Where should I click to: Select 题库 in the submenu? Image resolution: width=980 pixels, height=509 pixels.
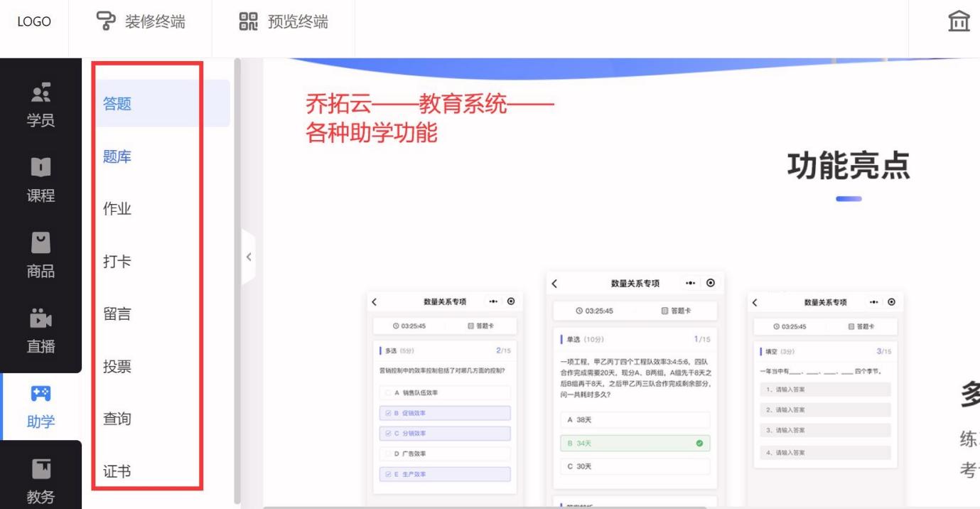tap(117, 156)
